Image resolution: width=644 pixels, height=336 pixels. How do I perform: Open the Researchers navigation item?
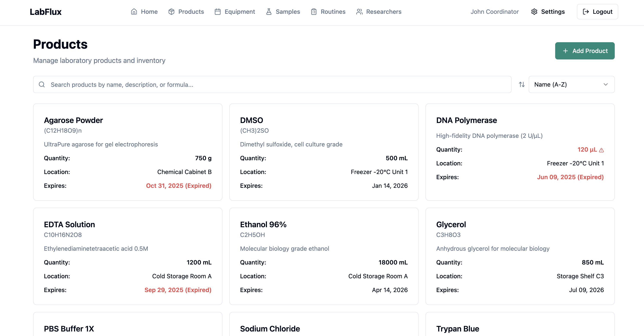click(x=384, y=12)
